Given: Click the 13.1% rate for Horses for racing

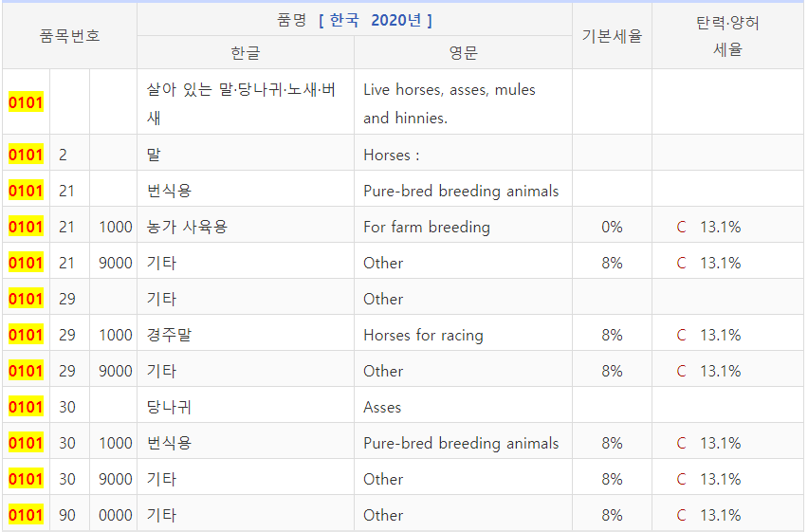Looking at the screenshot, I should 721,335.
